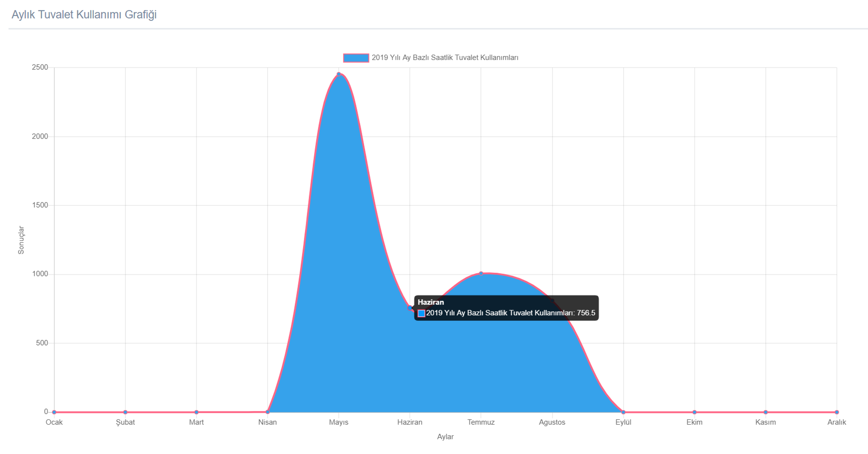This screenshot has width=868, height=454.
Task: Click the Haziran data point
Action: tap(410, 308)
